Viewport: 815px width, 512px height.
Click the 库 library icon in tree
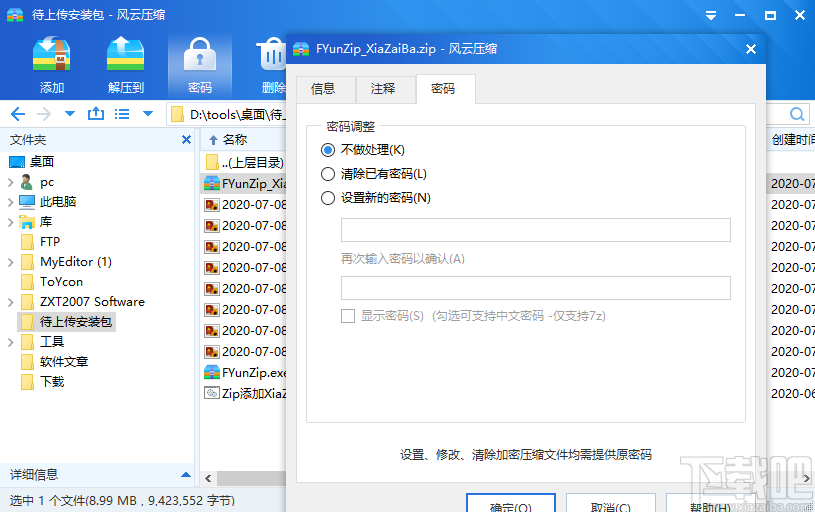coord(27,222)
